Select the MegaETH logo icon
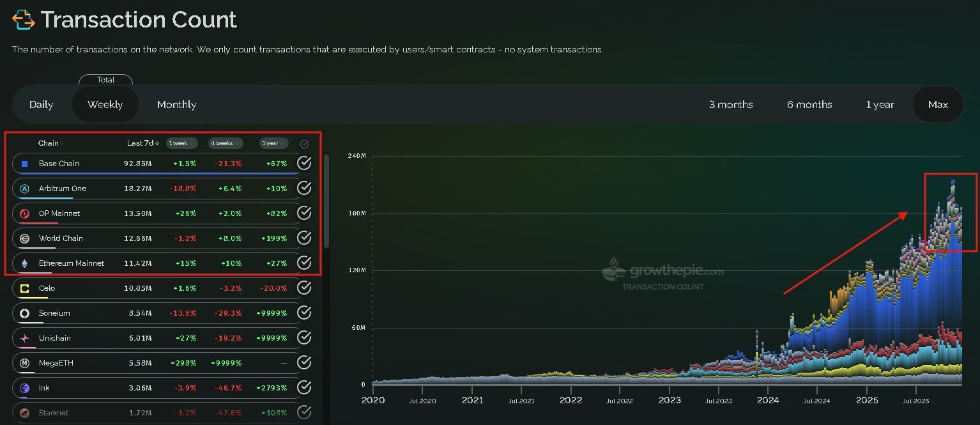 pos(25,362)
